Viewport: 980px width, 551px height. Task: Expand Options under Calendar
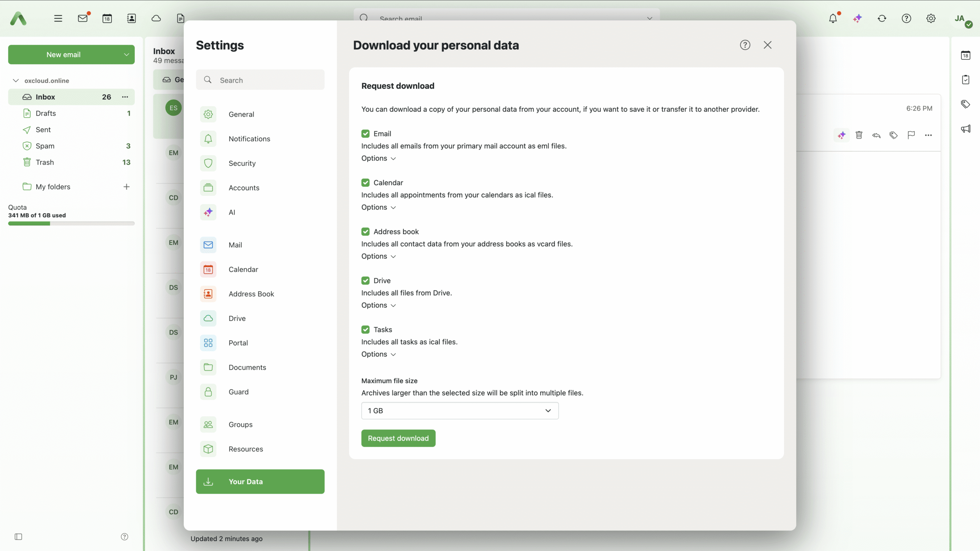coord(378,207)
